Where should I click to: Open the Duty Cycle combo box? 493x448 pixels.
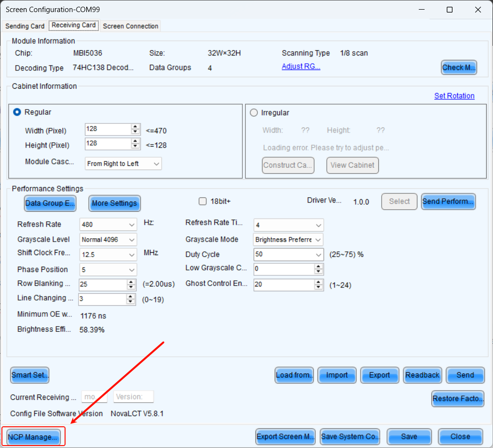[318, 255]
